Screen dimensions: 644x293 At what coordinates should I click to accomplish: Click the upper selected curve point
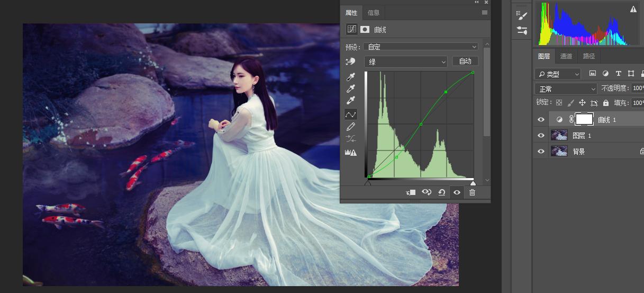(x=446, y=92)
